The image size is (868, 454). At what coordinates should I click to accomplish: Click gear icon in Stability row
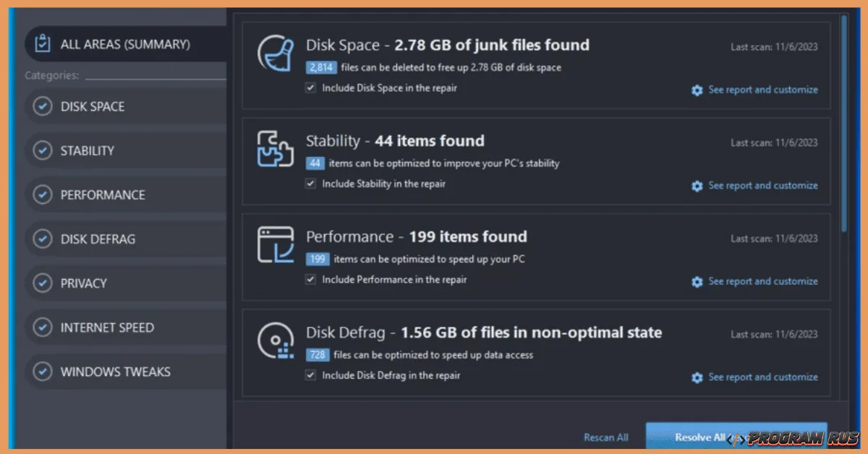pos(697,186)
